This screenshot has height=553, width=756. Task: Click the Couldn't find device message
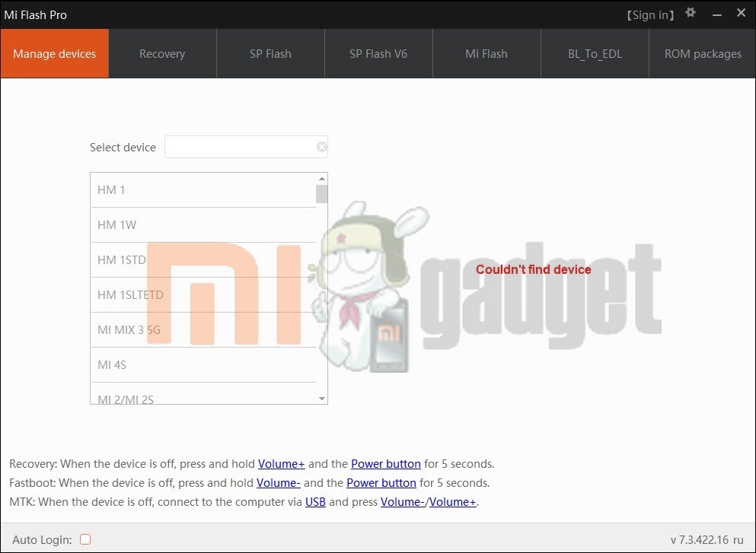click(x=533, y=269)
